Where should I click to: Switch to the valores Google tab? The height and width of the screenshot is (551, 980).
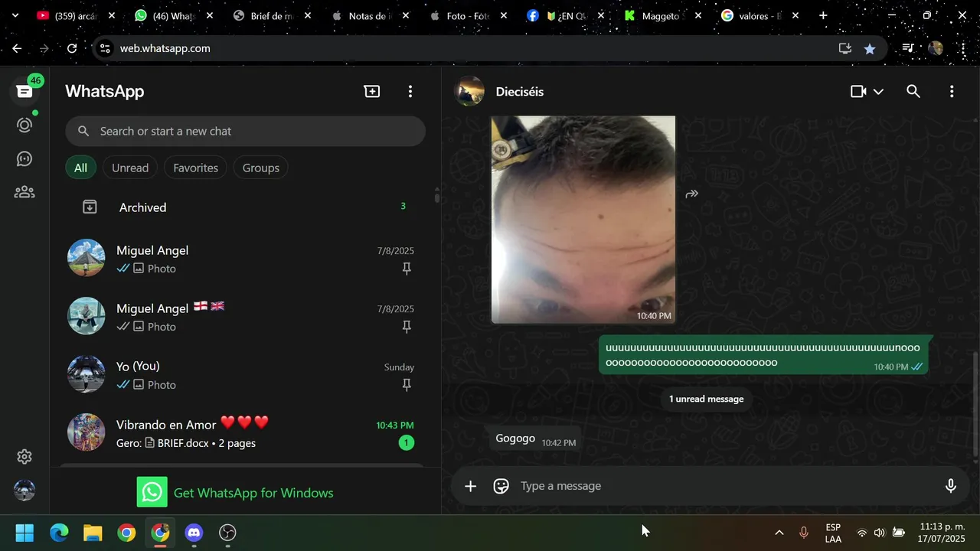759,15
